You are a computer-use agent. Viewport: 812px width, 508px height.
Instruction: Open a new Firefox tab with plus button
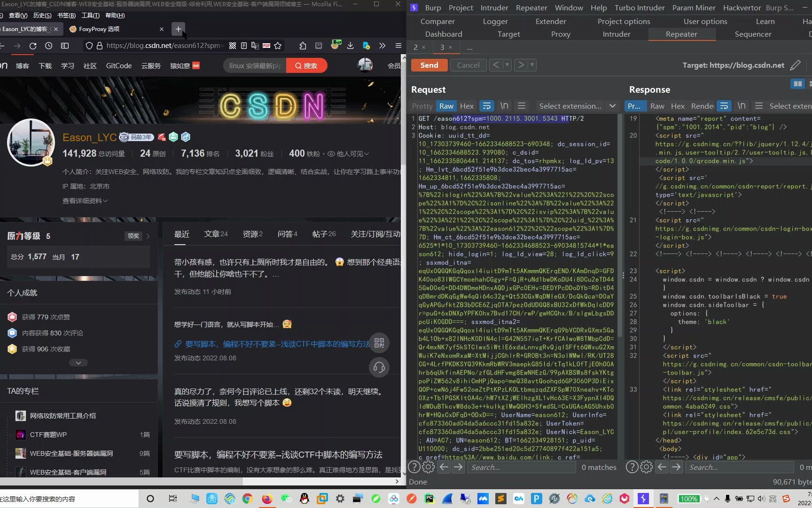click(x=178, y=29)
